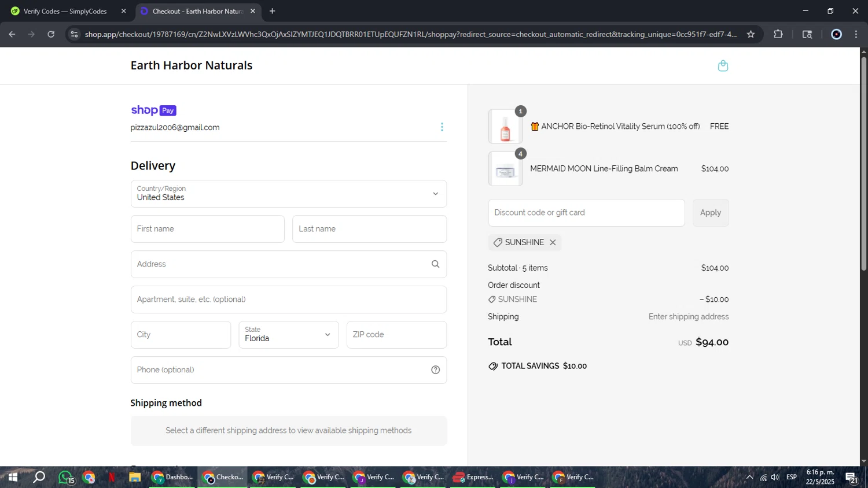Viewport: 868px width, 488px height.
Task: Click the taskbar network icon
Action: [763, 478]
